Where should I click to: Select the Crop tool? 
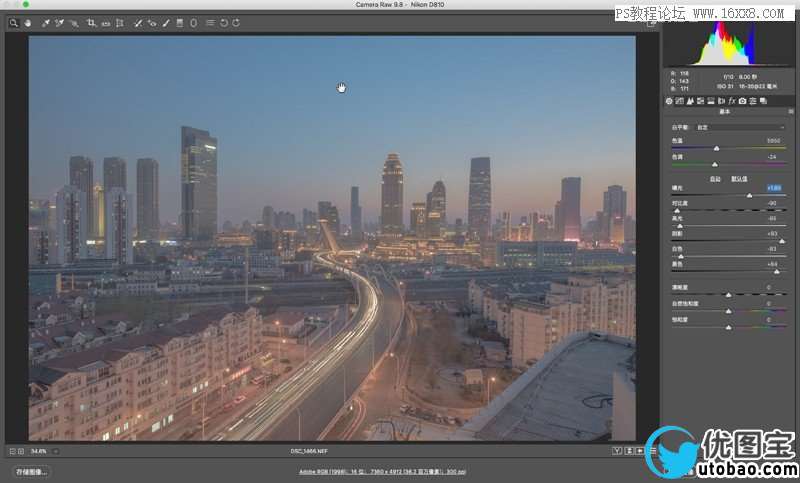click(91, 22)
